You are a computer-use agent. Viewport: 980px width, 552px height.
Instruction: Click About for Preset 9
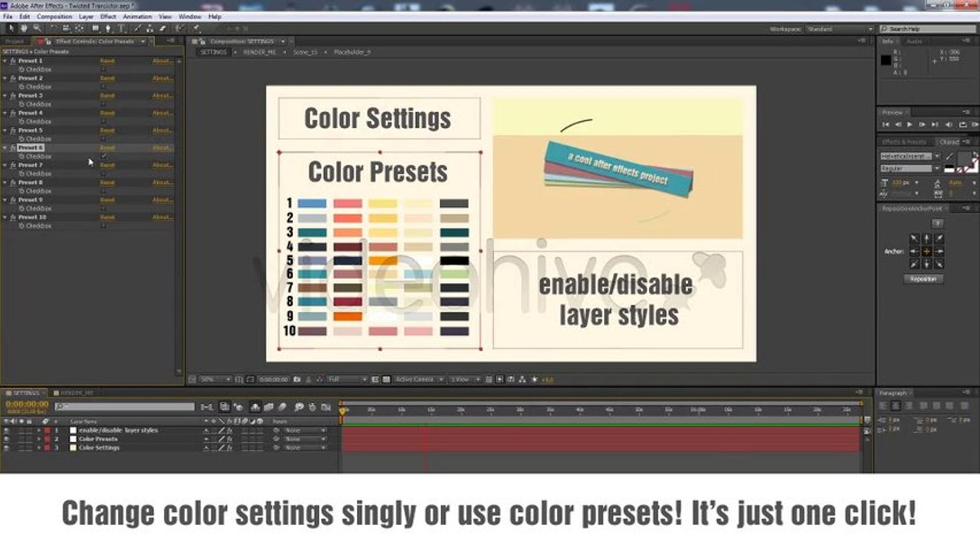tap(162, 199)
